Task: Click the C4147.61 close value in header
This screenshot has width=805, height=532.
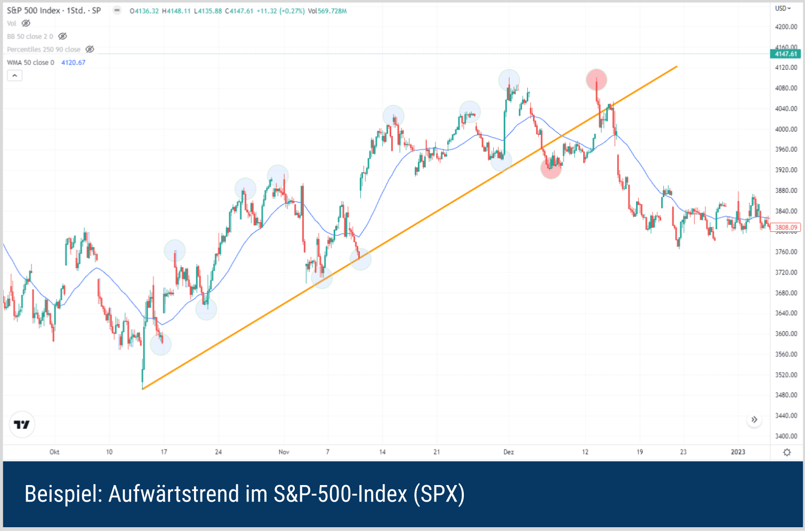Action: pyautogui.click(x=239, y=11)
